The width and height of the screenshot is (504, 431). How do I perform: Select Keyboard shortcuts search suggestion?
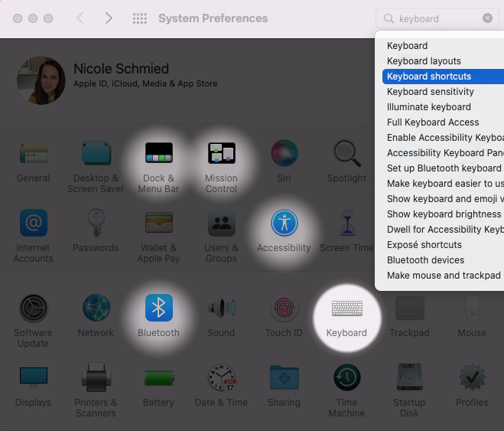[444, 77]
